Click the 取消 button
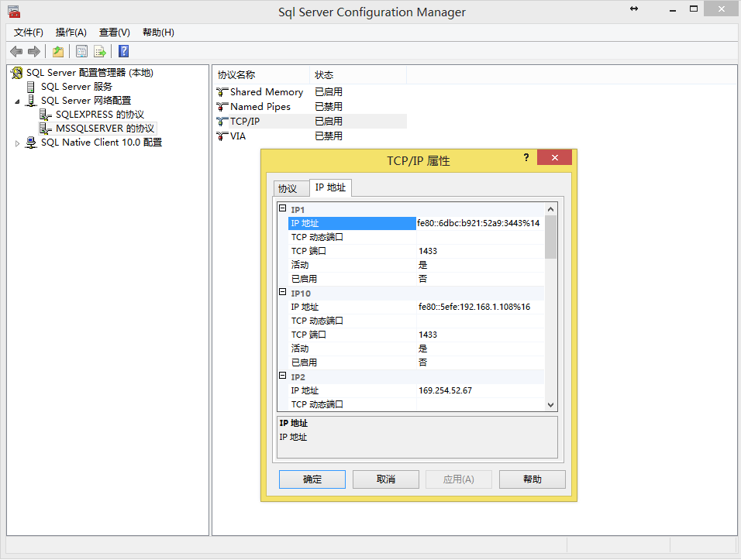The width and height of the screenshot is (741, 560). tap(385, 479)
